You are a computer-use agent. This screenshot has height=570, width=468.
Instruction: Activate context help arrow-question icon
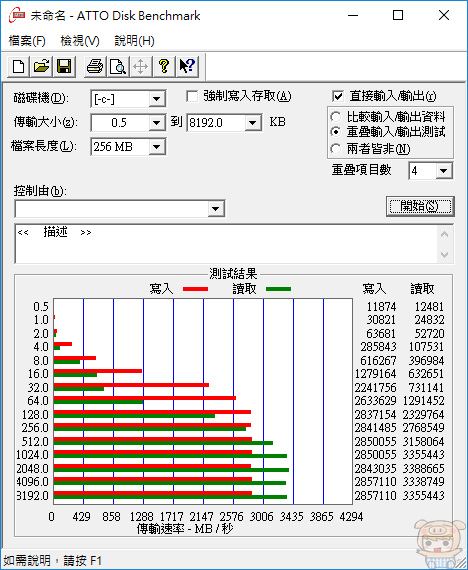click(x=187, y=67)
